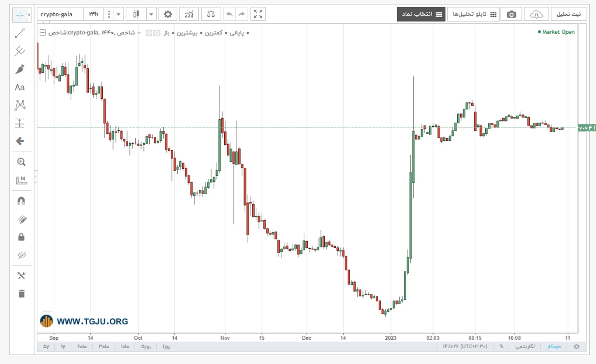The image size is (596, 364).
Task: Click the trash icon to remove drawings
Action: coord(21,293)
